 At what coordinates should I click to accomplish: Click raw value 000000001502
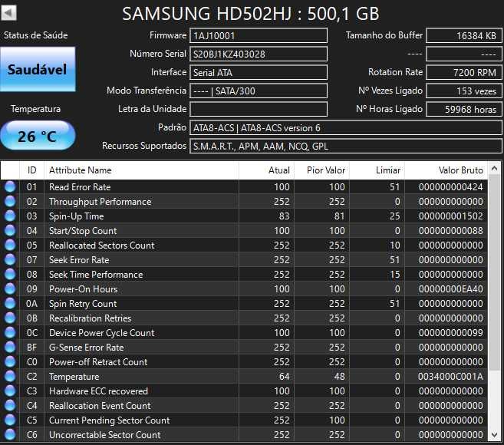pyautogui.click(x=450, y=216)
